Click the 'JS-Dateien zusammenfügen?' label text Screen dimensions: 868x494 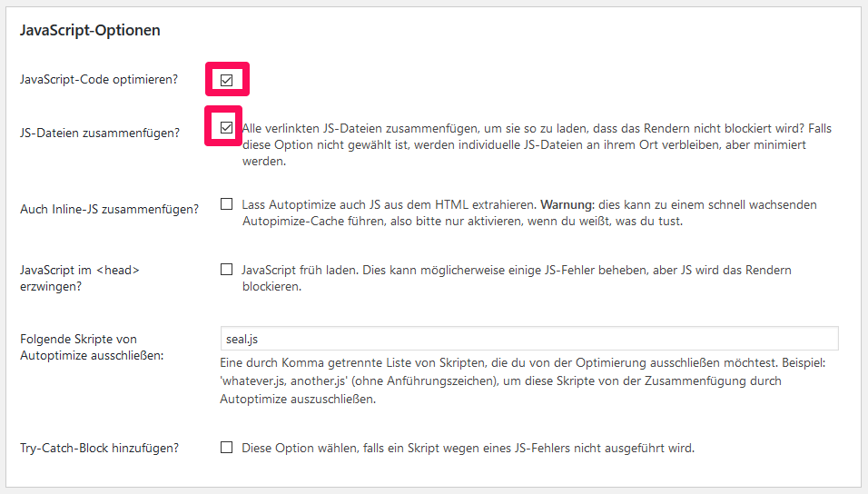(100, 133)
